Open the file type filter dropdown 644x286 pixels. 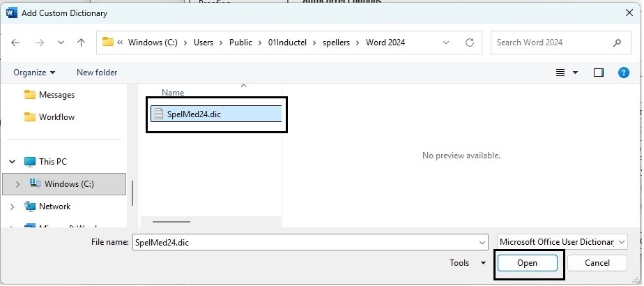coord(562,242)
